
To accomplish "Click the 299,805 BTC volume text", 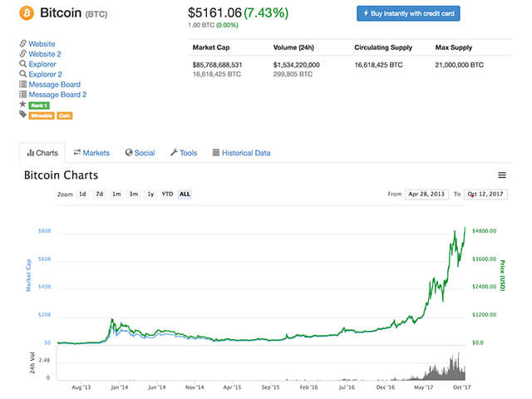I will click(293, 74).
